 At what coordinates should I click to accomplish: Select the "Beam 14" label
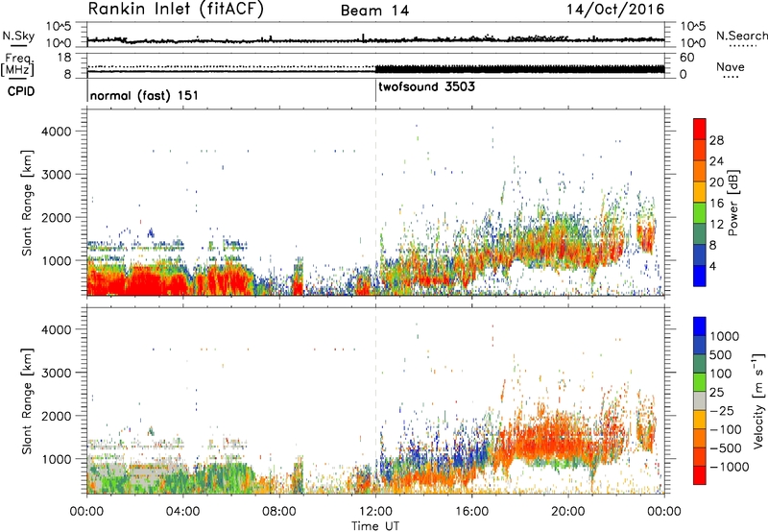[x=374, y=11]
